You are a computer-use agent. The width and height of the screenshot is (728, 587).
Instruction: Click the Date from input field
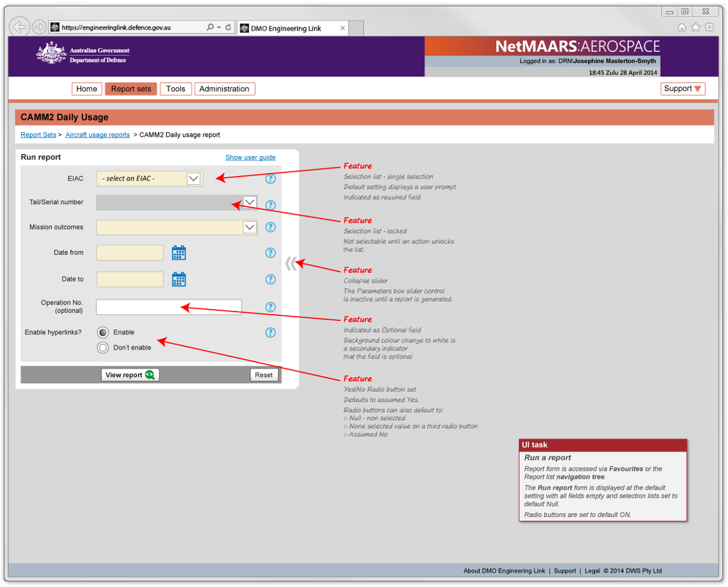point(130,252)
